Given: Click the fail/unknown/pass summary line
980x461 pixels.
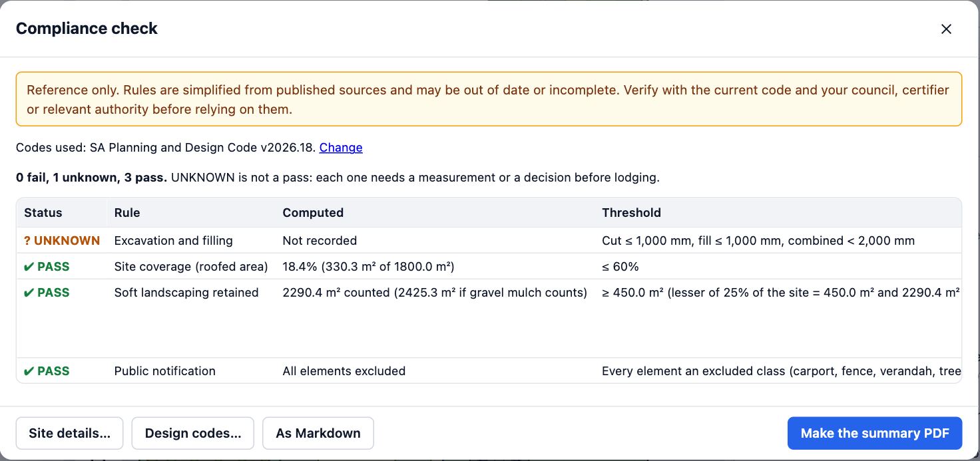Looking at the screenshot, I should point(338,178).
